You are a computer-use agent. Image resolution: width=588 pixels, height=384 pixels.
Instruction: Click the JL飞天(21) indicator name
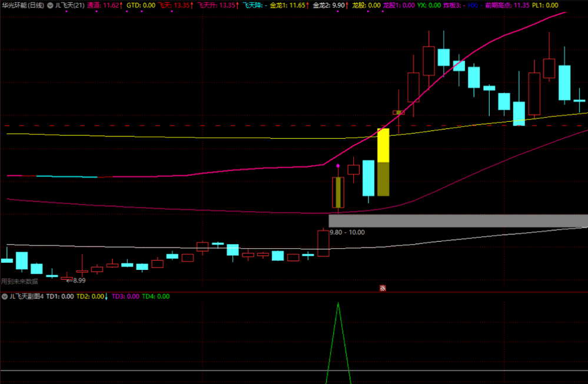pyautogui.click(x=70, y=6)
